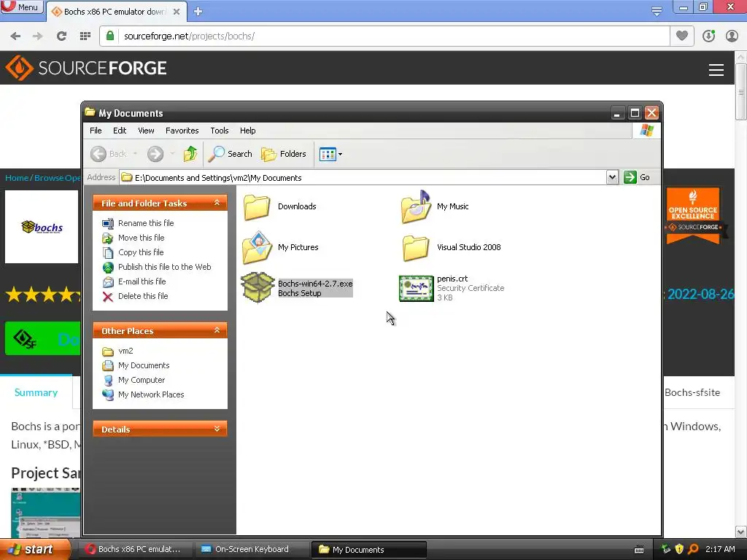Switch to the Summary tab

(36, 393)
